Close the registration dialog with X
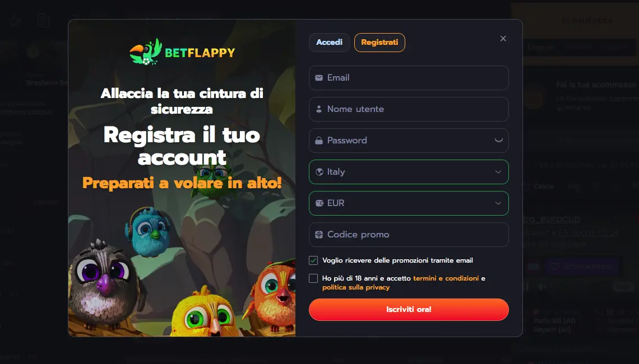 point(503,38)
